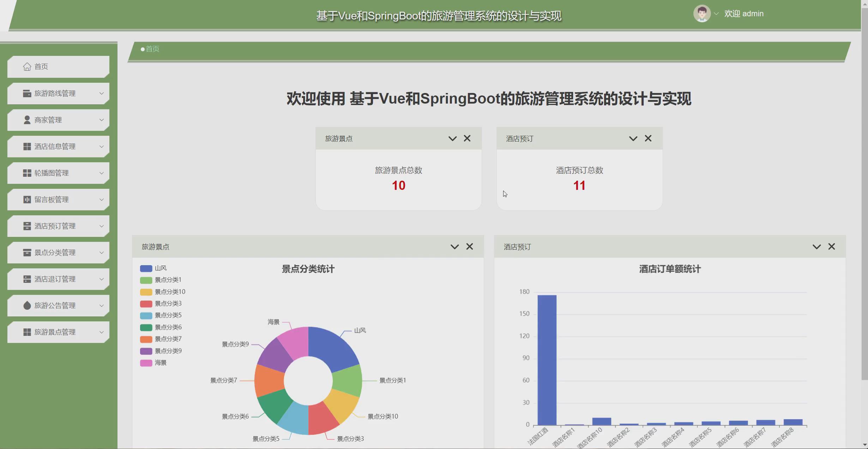This screenshot has width=868, height=449.
Task: Toggle 景点分类6 legend entry
Action: click(x=161, y=327)
